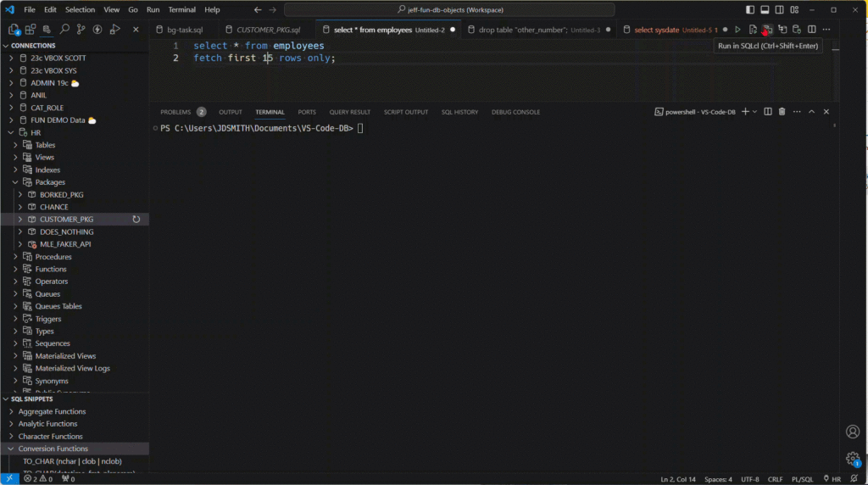868x485 pixels.
Task: Collapse the HR connection
Action: click(11, 133)
